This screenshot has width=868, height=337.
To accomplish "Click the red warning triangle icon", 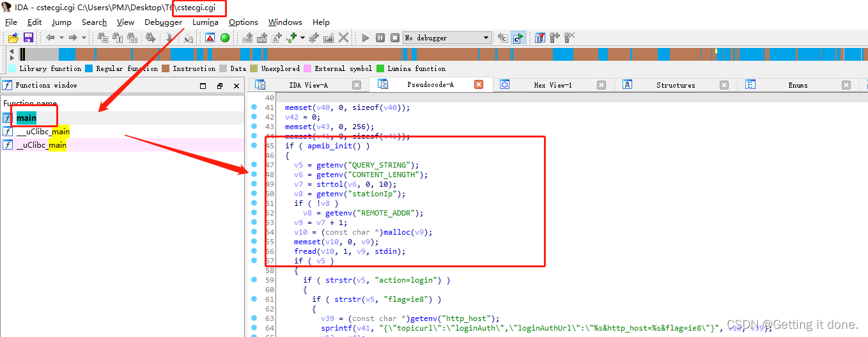I will pos(210,38).
